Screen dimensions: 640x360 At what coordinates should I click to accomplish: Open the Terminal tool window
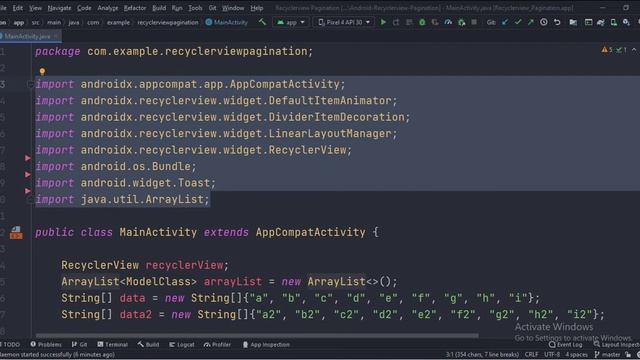(x=113, y=344)
